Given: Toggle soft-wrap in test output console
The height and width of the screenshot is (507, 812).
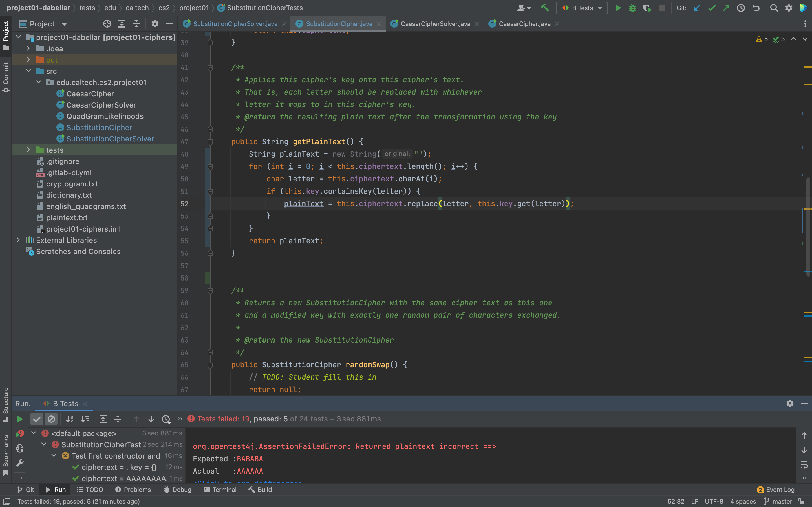Looking at the screenshot, I should click(x=804, y=465).
